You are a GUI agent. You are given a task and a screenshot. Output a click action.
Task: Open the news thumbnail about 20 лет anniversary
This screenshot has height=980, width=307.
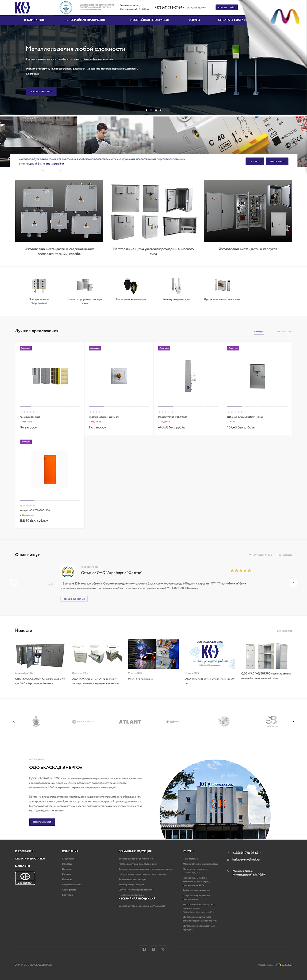[x=210, y=654]
